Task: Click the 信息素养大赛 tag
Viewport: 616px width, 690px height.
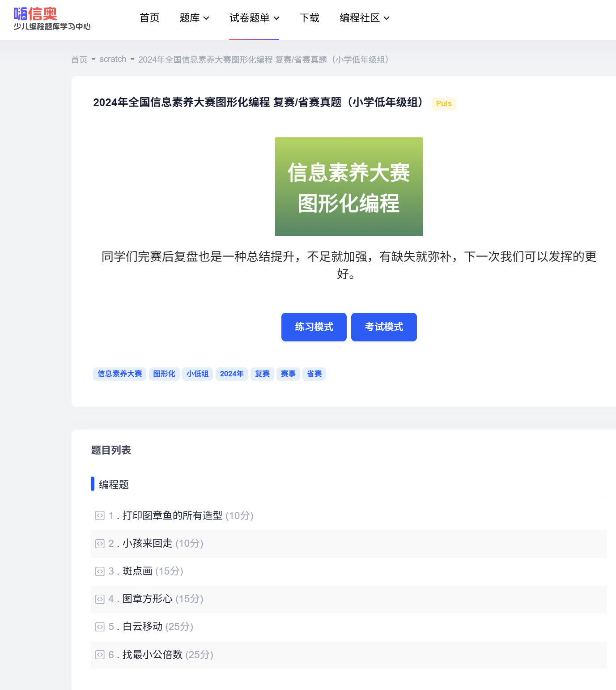Action: pyautogui.click(x=119, y=374)
